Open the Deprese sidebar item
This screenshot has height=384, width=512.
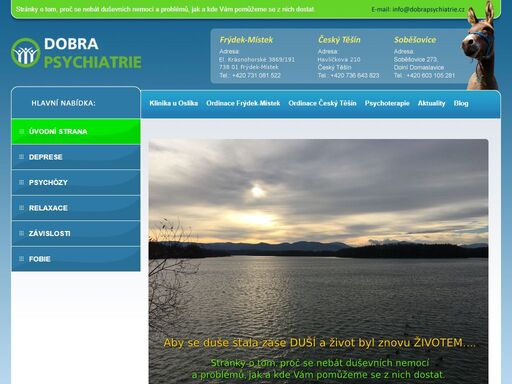[76, 157]
